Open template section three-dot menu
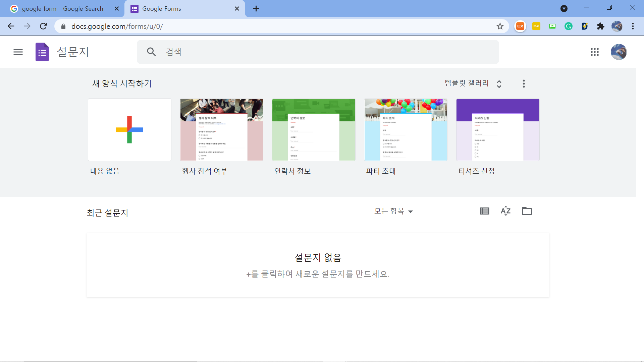The image size is (644, 362). click(x=524, y=83)
